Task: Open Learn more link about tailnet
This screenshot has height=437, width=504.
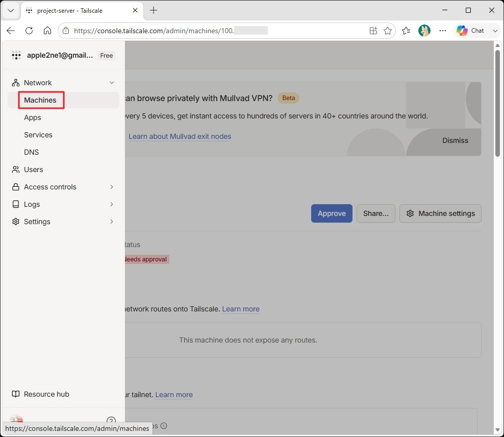Action: click(x=174, y=395)
